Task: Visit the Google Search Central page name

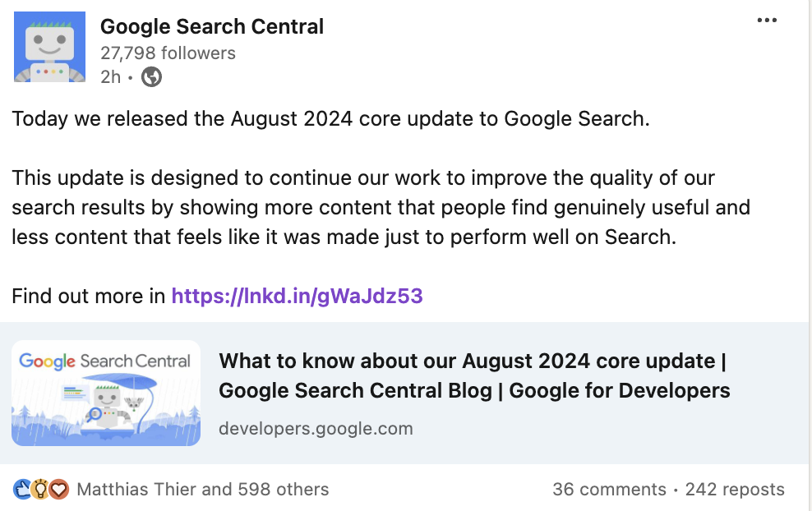Action: (212, 25)
